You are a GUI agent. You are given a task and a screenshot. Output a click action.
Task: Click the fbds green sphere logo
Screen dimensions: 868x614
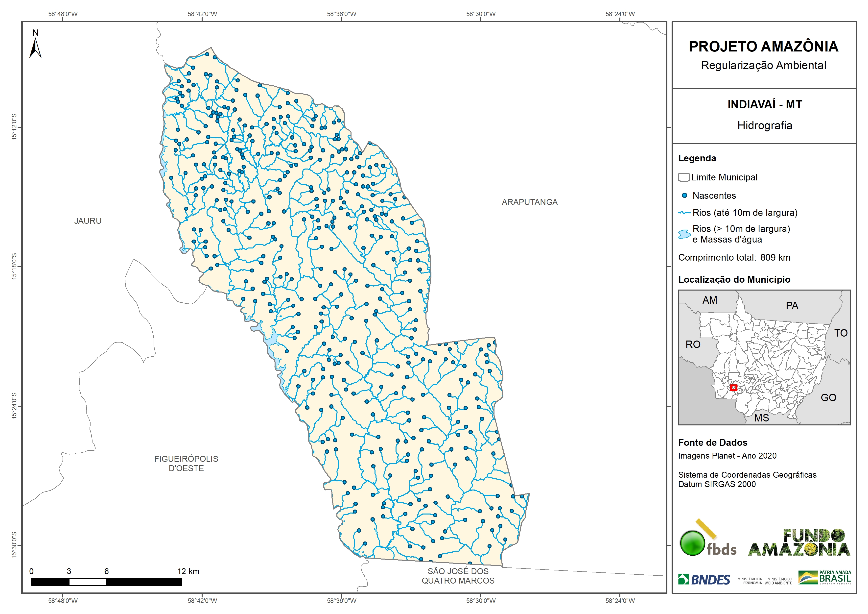[692, 543]
